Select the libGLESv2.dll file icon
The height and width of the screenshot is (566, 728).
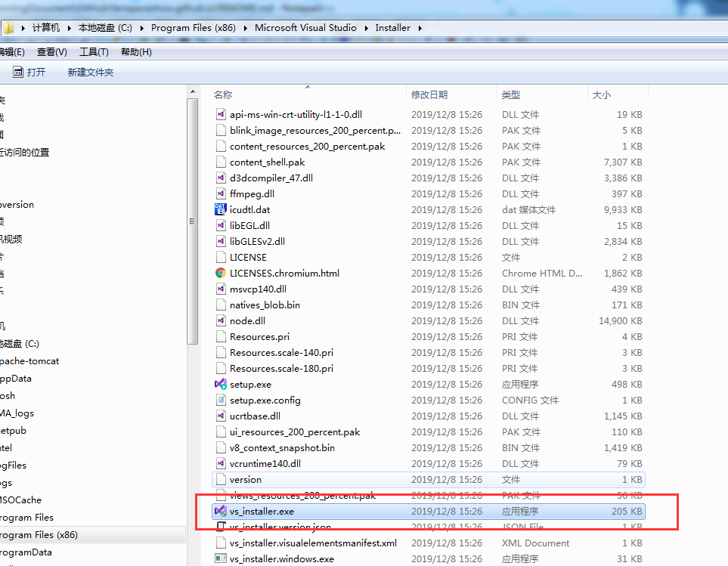coord(221,241)
